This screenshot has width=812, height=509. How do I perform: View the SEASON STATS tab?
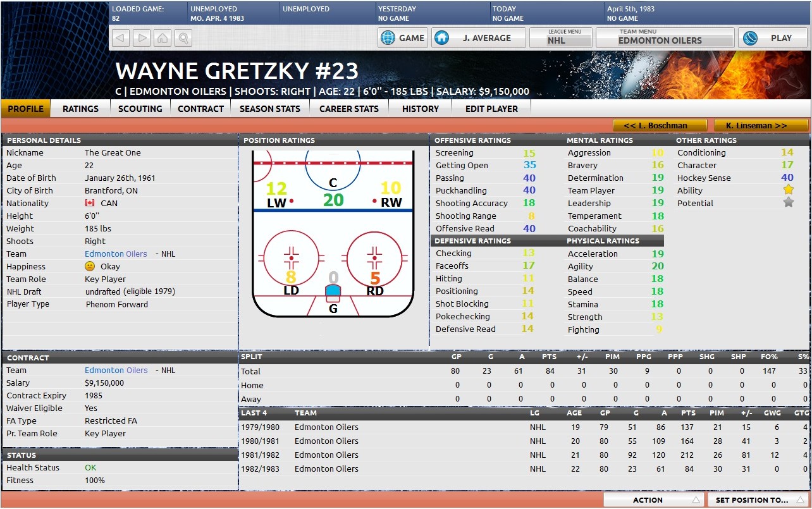click(270, 109)
